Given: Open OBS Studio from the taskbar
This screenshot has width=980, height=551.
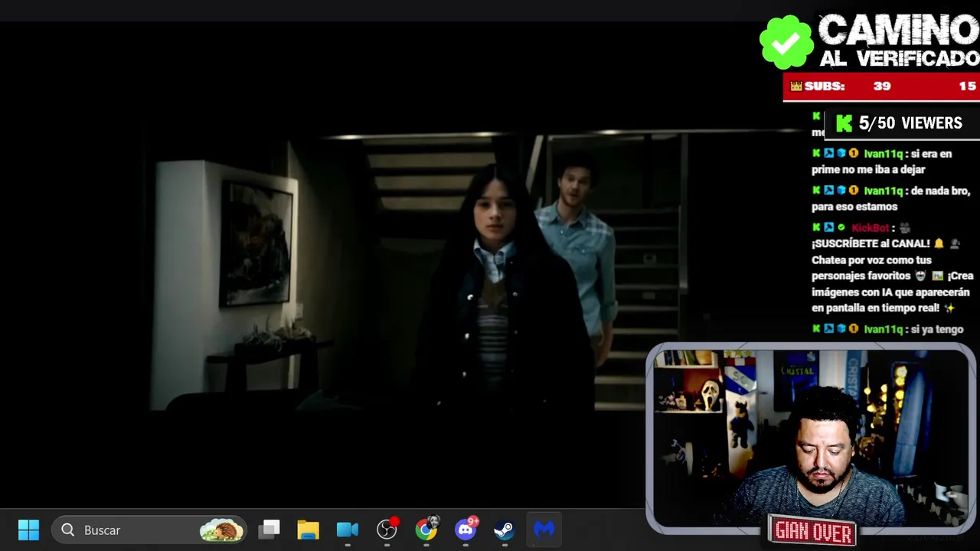Looking at the screenshot, I should point(387,530).
